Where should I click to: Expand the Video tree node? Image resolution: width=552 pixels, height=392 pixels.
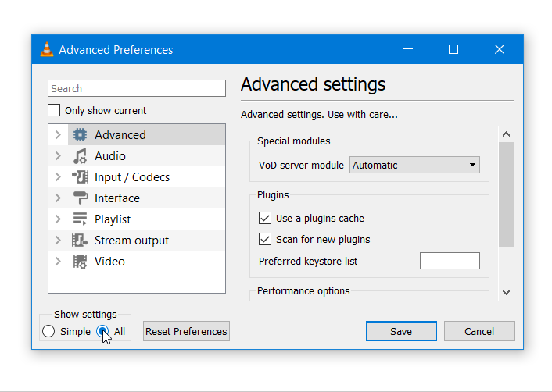58,262
